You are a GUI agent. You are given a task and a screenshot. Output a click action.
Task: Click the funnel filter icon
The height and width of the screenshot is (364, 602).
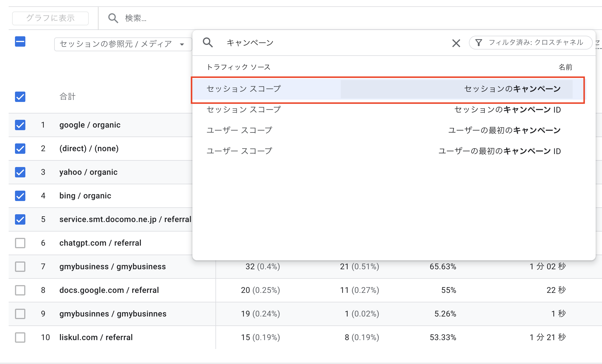[478, 43]
